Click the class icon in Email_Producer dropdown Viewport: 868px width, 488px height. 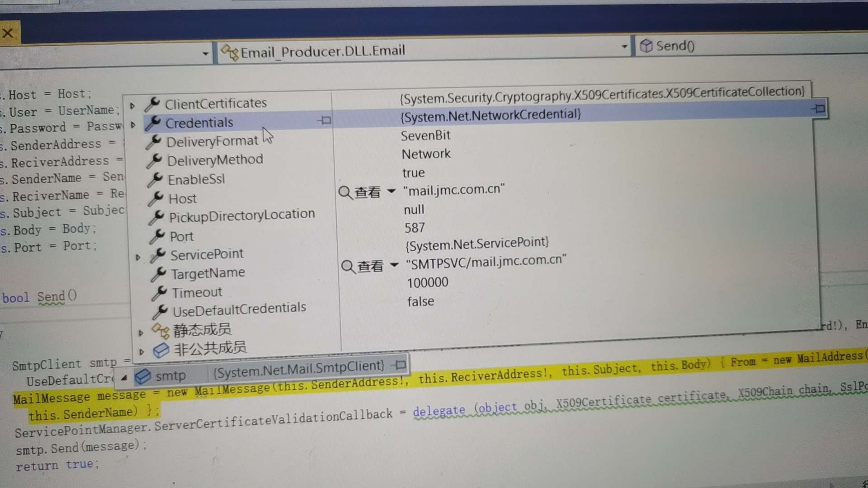point(230,53)
